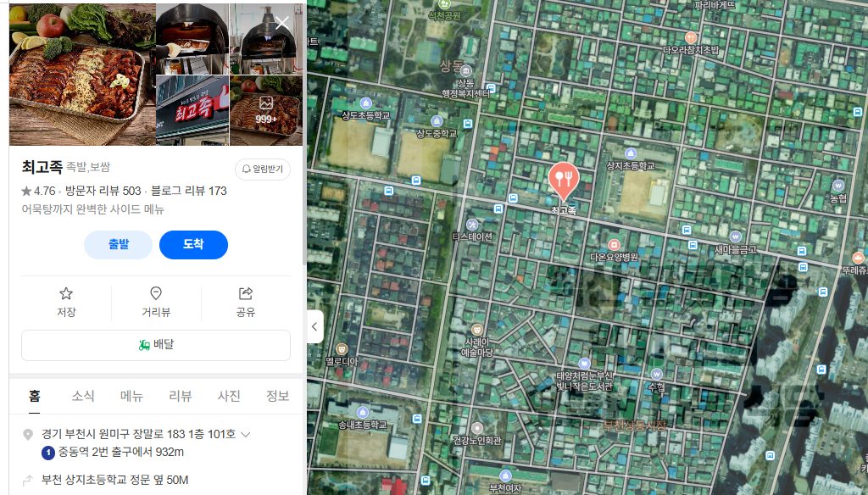This screenshot has width=868, height=495.
Task: Click the 알림받기 notification button
Action: pyautogui.click(x=263, y=169)
